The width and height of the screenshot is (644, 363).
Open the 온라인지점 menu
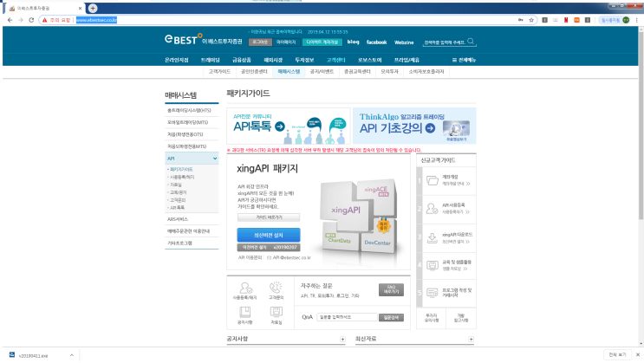(x=177, y=60)
